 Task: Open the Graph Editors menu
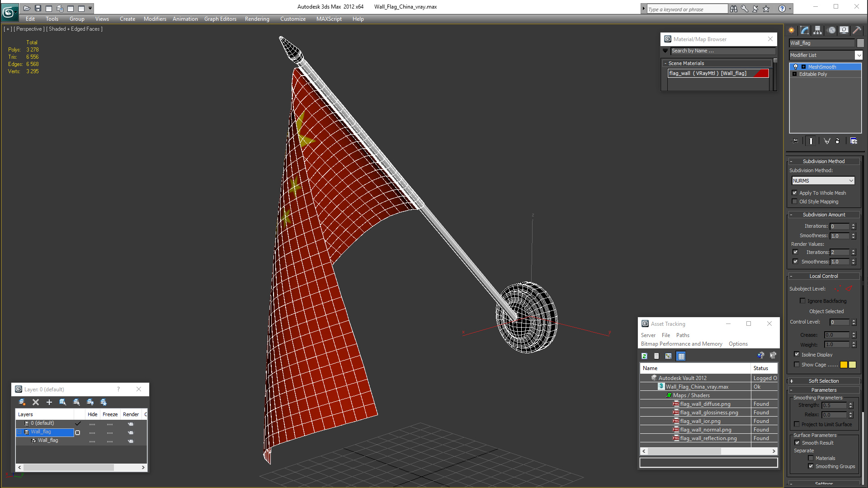click(x=220, y=19)
